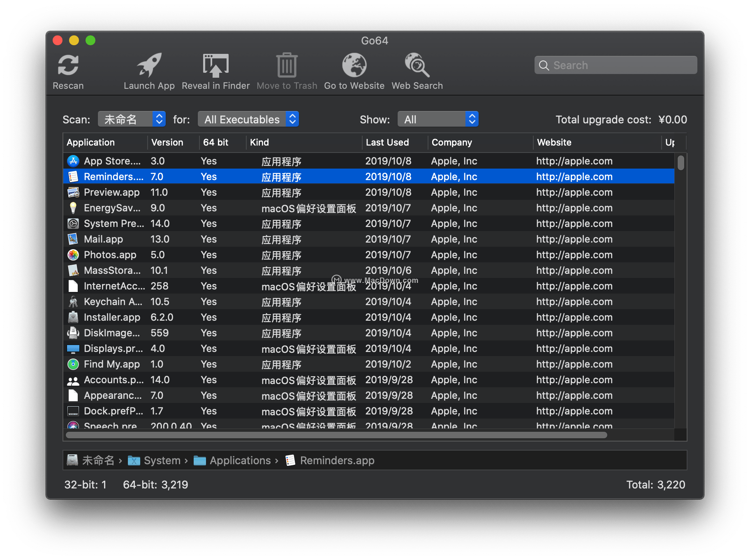This screenshot has width=750, height=560.
Task: Click the disk icon in path bar
Action: coord(72,460)
